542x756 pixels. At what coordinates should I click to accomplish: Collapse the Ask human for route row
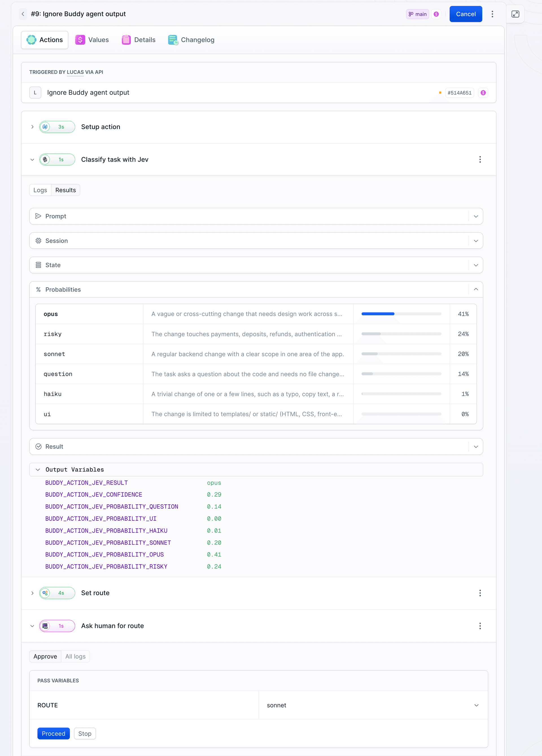[32, 626]
